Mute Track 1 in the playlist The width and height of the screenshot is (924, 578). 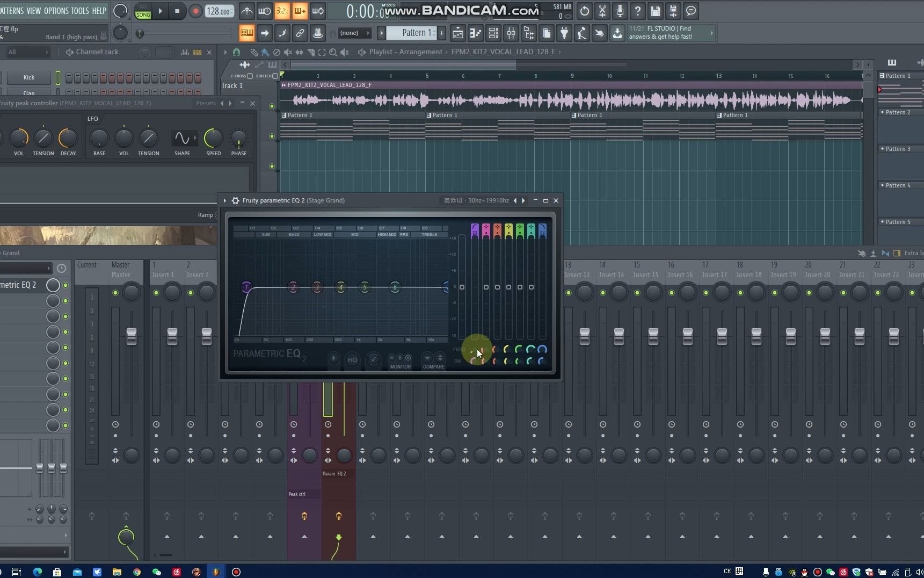272,106
